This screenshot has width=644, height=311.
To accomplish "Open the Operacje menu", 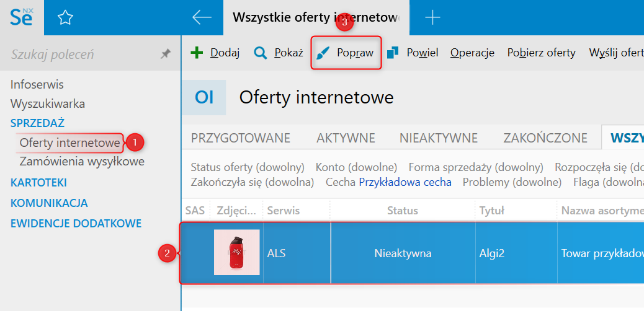I will pyautogui.click(x=472, y=53).
